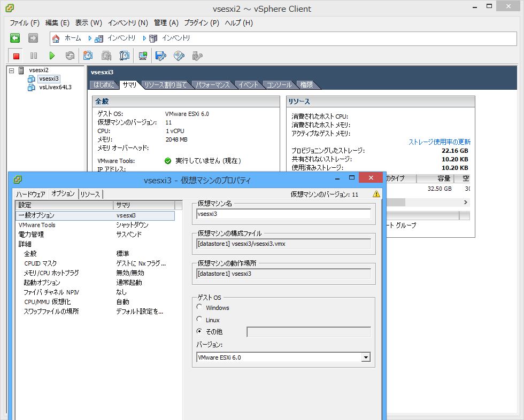Viewport: 524px width, 420px height.
Task: Click the vsesxi2 host server icon
Action: [x=21, y=71]
